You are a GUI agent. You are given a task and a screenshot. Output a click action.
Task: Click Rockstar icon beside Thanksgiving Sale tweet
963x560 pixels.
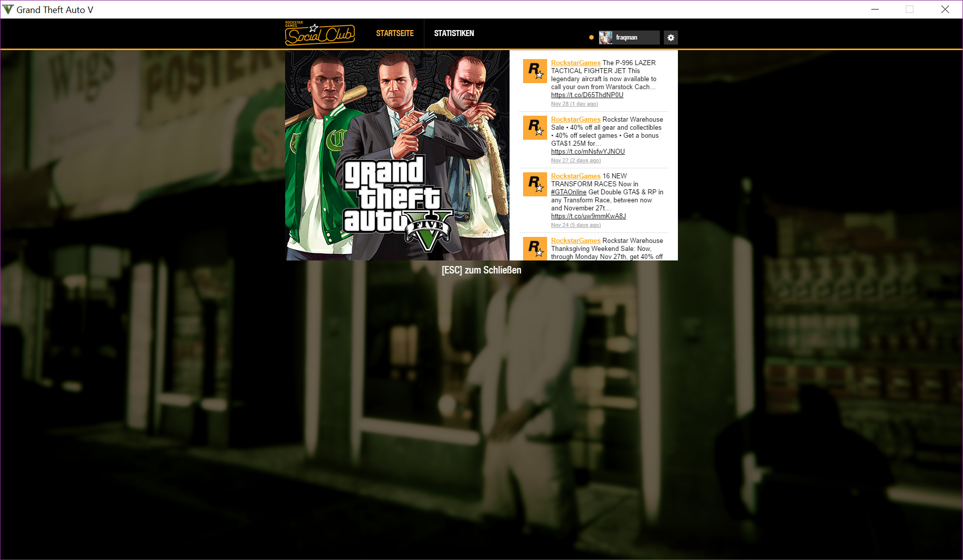click(x=535, y=249)
